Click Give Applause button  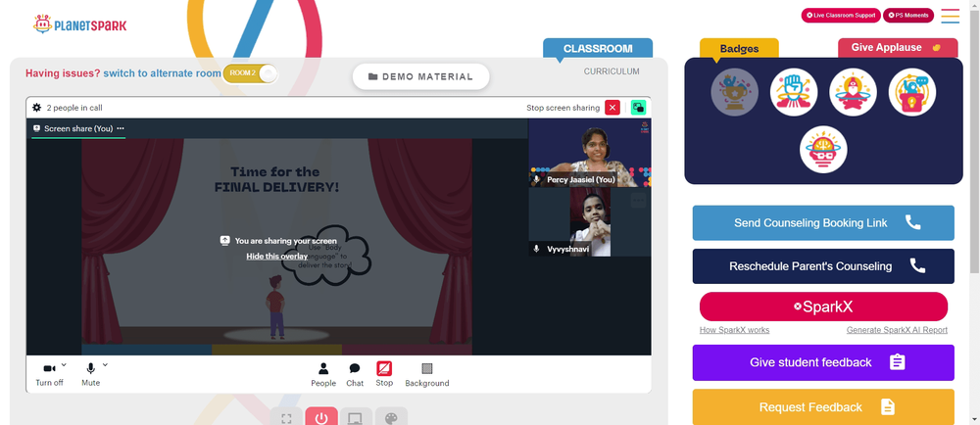pos(898,47)
